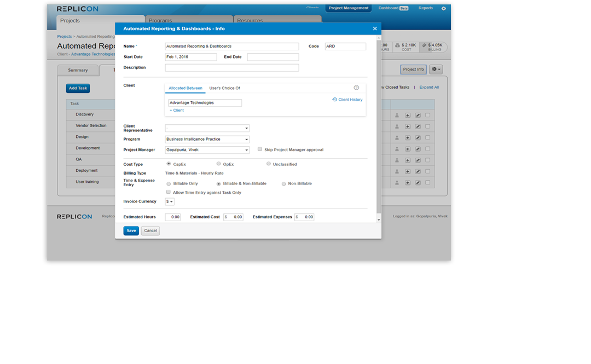This screenshot has height=364, width=591.
Task: Select the Unclassified cost type
Action: click(268, 164)
